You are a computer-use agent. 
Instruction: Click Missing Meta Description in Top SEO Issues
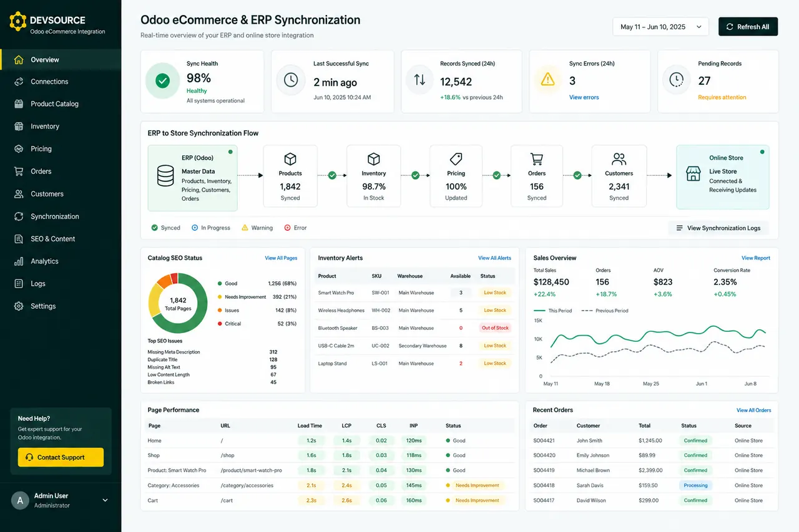174,352
